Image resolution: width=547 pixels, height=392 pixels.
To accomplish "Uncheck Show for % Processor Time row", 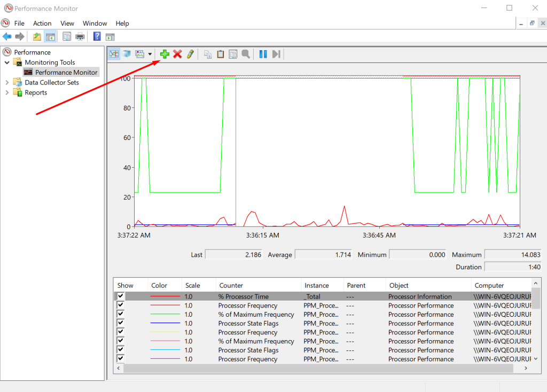I will click(x=121, y=296).
